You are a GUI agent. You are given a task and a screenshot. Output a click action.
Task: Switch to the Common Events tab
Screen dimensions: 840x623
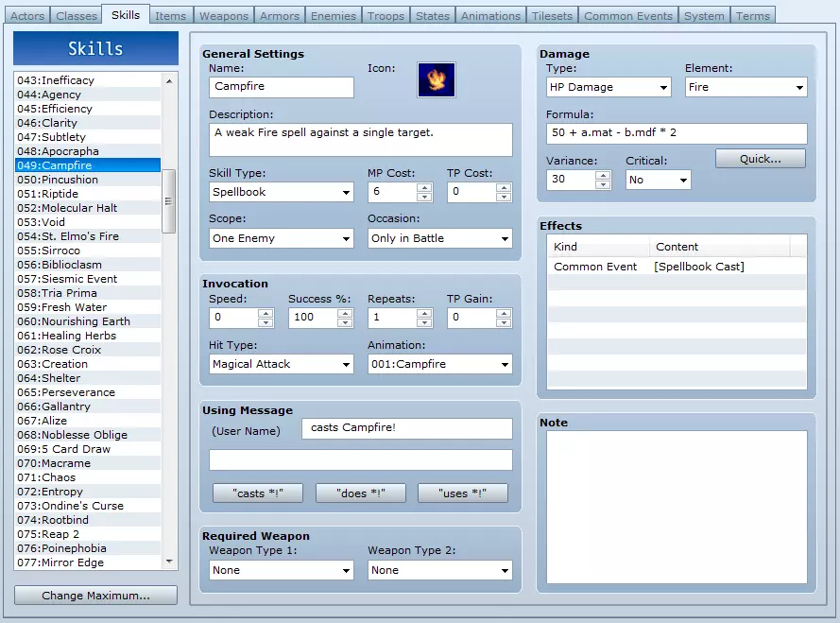(x=627, y=15)
